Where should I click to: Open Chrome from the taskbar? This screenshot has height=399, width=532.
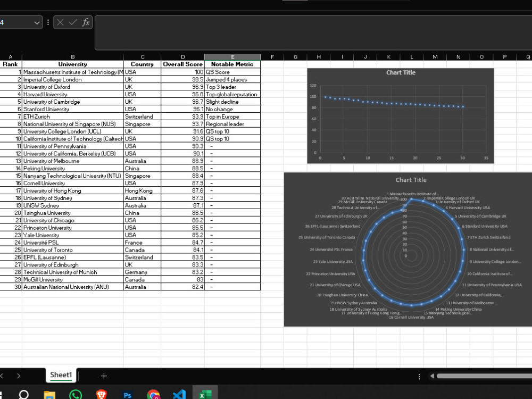[153, 395]
